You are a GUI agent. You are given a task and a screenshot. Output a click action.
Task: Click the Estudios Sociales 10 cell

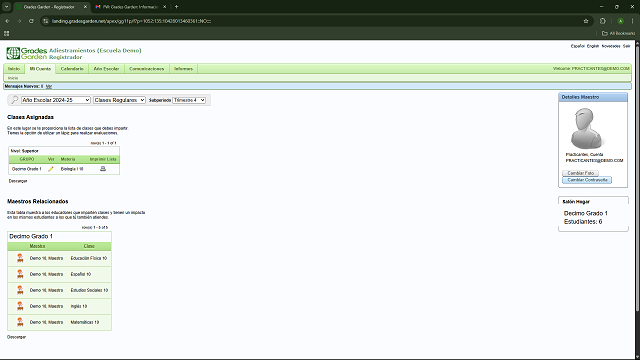pyautogui.click(x=89, y=290)
